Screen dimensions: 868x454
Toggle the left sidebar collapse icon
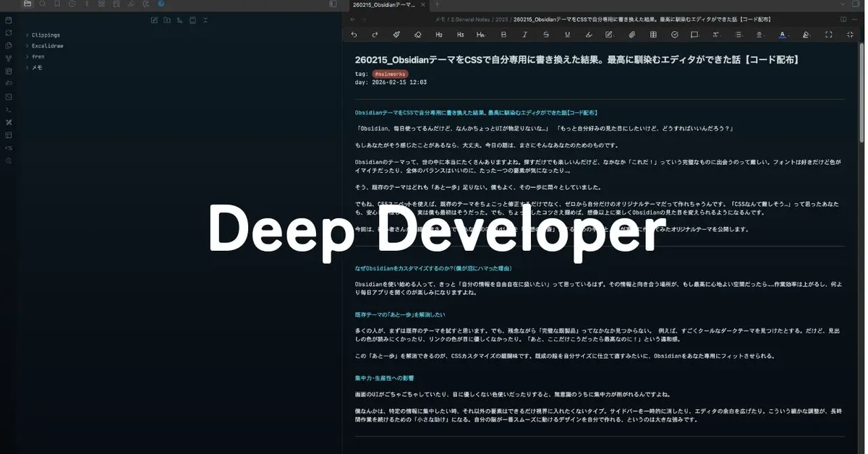(x=333, y=4)
